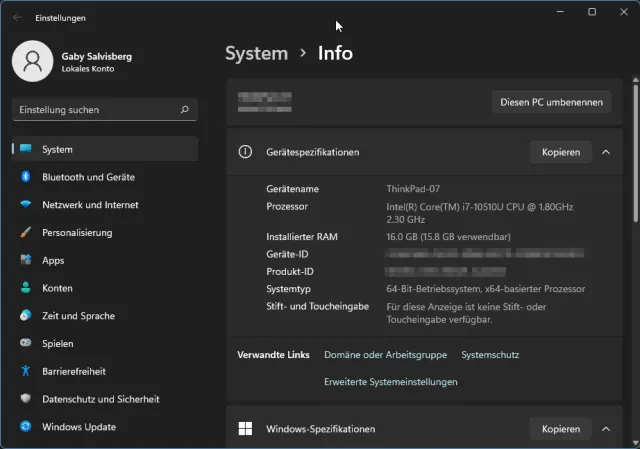Image resolution: width=640 pixels, height=449 pixels.
Task: Go to Konten in sidebar
Action: 57,288
